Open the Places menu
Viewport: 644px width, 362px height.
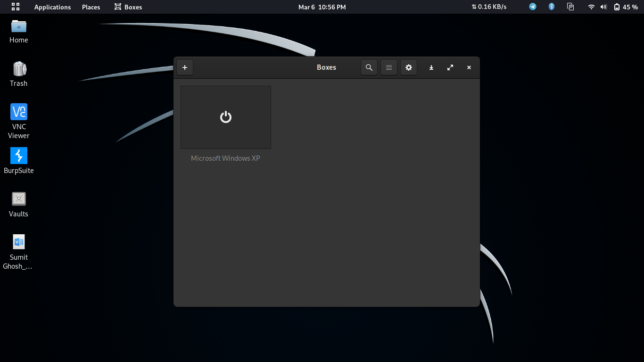91,7
